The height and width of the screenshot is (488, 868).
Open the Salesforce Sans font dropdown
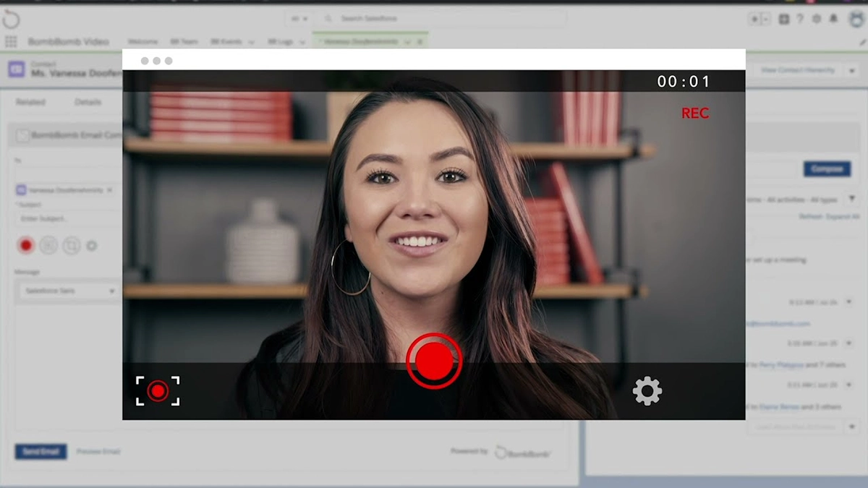click(x=69, y=291)
